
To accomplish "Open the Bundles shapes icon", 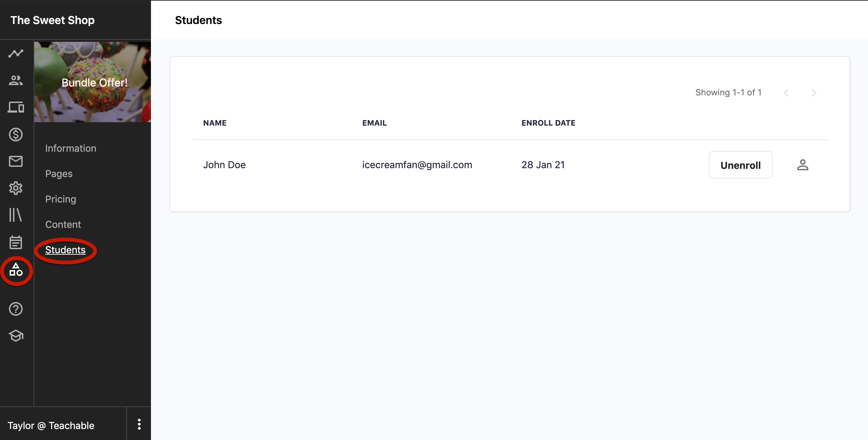I will pyautogui.click(x=16, y=270).
